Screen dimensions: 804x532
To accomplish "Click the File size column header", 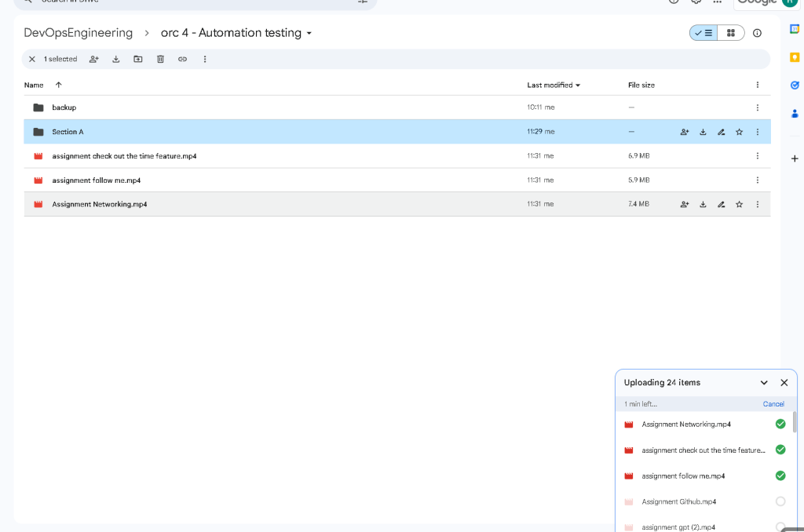I will point(641,85).
